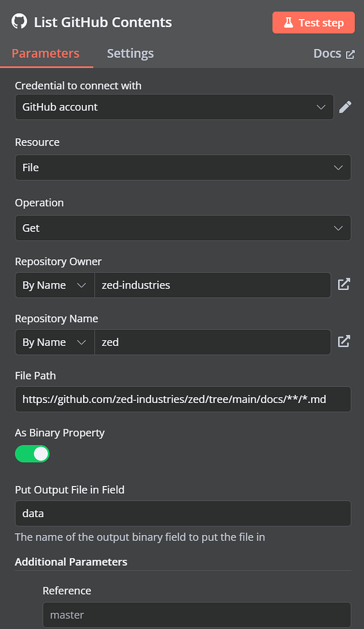This screenshot has height=629, width=364.
Task: Click the flask icon on Test step
Action: click(288, 22)
